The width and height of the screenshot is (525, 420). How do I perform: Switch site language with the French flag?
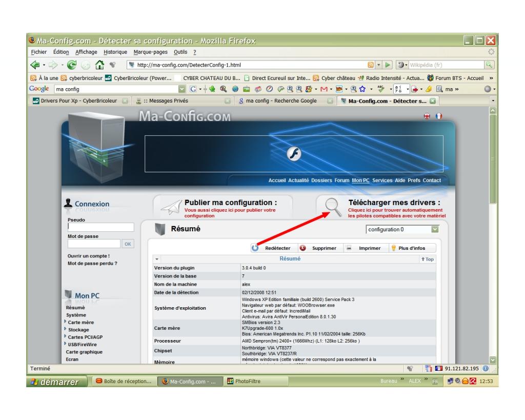[x=439, y=116]
